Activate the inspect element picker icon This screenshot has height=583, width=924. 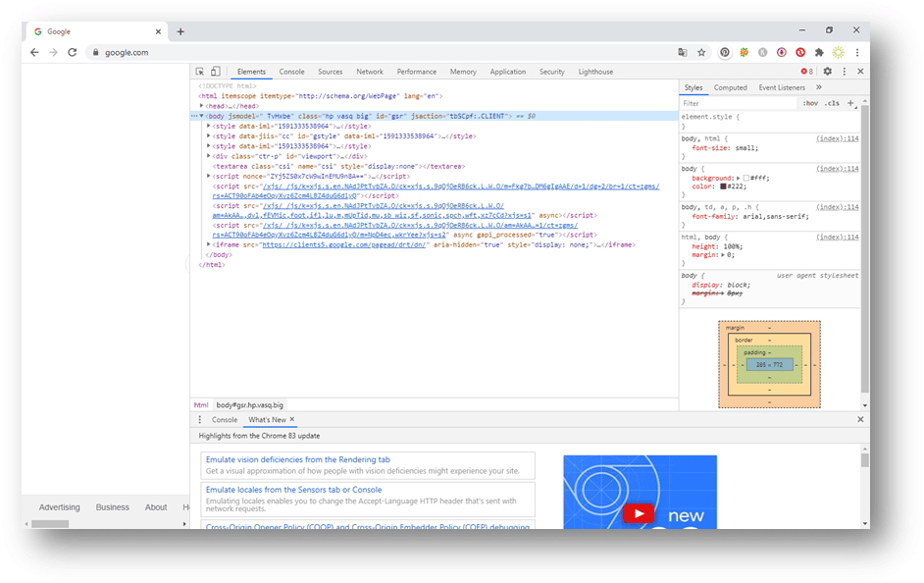click(200, 72)
